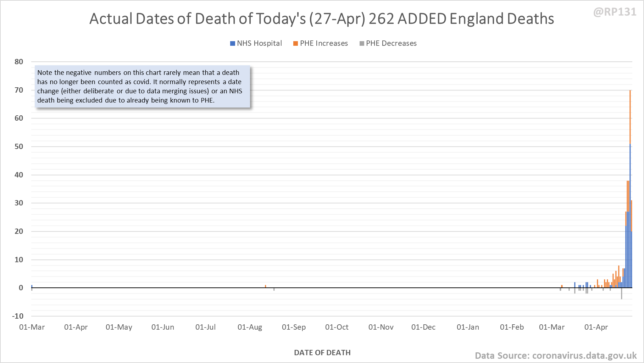Select the NHS Hospital legend label
644x363 pixels.
coord(259,43)
